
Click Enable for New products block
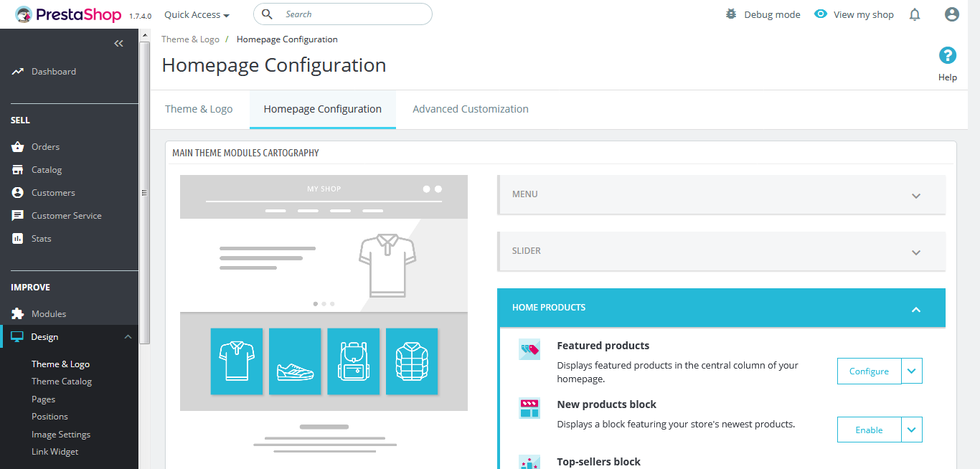click(869, 430)
